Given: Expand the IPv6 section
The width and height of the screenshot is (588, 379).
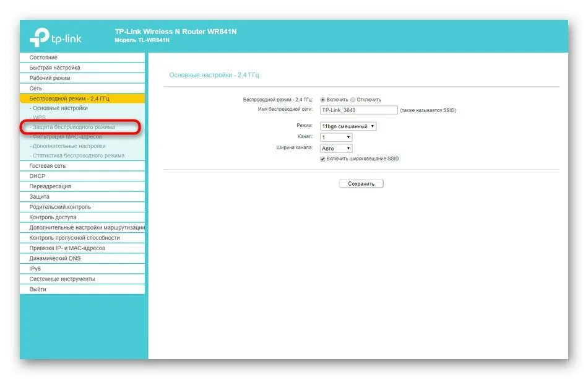Looking at the screenshot, I should (x=82, y=269).
